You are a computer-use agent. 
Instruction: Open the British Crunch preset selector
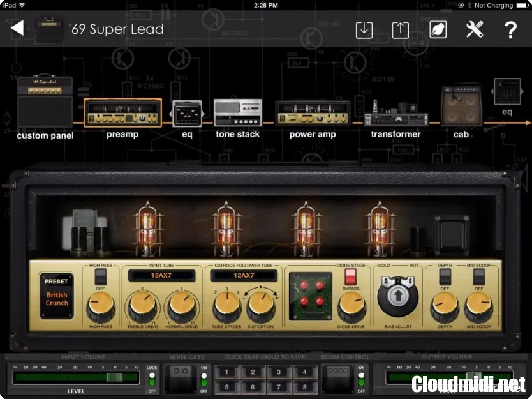(57, 294)
